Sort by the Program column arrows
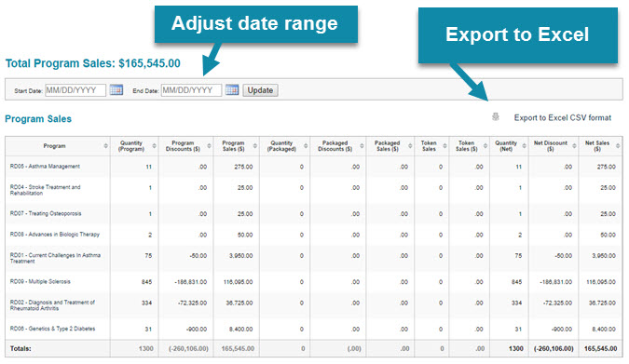The image size is (629, 364). [106, 146]
